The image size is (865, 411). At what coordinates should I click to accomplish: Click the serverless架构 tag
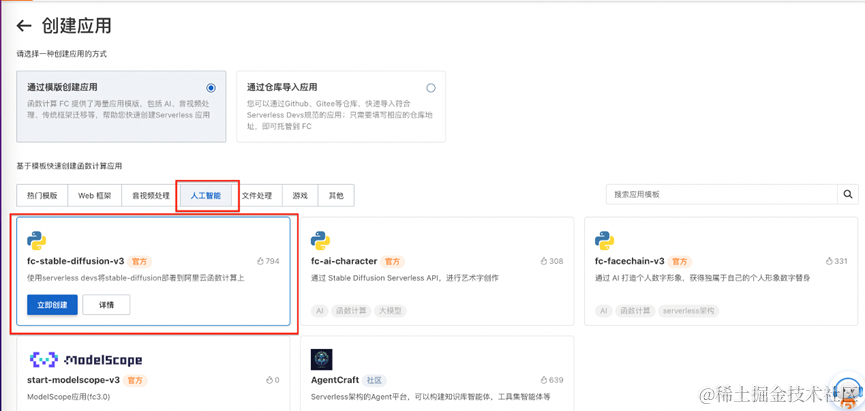pos(688,311)
